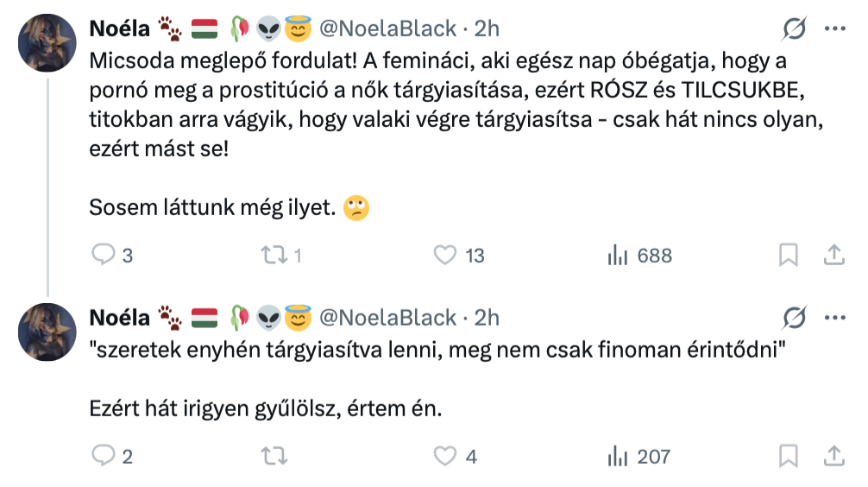Bookmark the second tweet
This screenshot has height=487, width=868.
click(x=788, y=456)
